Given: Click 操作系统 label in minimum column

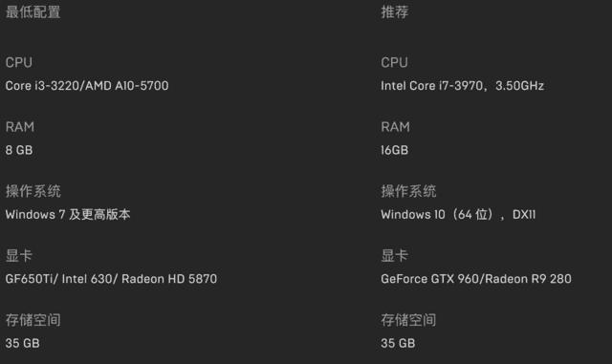Looking at the screenshot, I should pos(33,191).
